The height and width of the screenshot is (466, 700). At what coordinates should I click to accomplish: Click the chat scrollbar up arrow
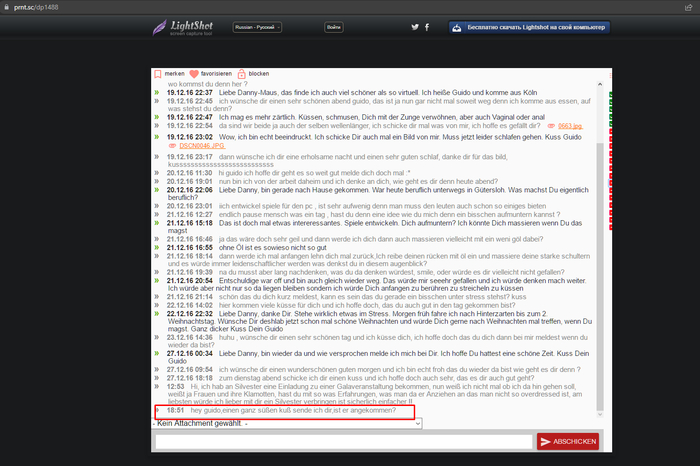(600, 84)
